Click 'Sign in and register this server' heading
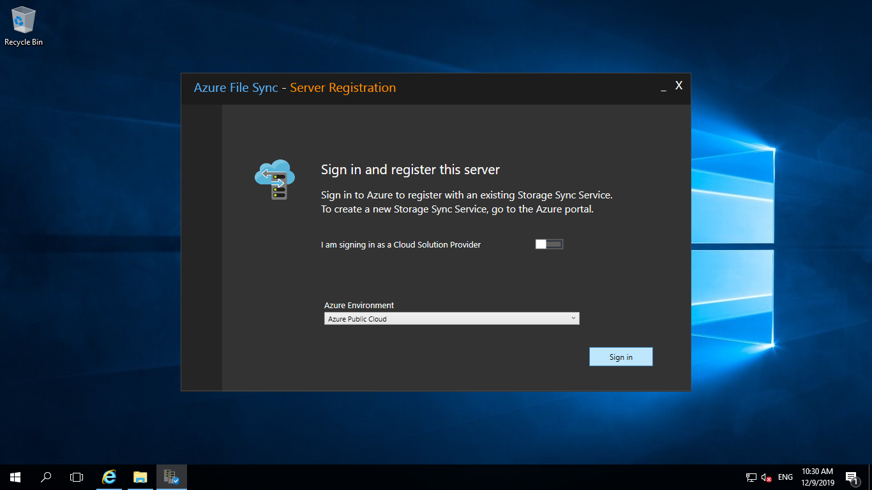 (410, 170)
